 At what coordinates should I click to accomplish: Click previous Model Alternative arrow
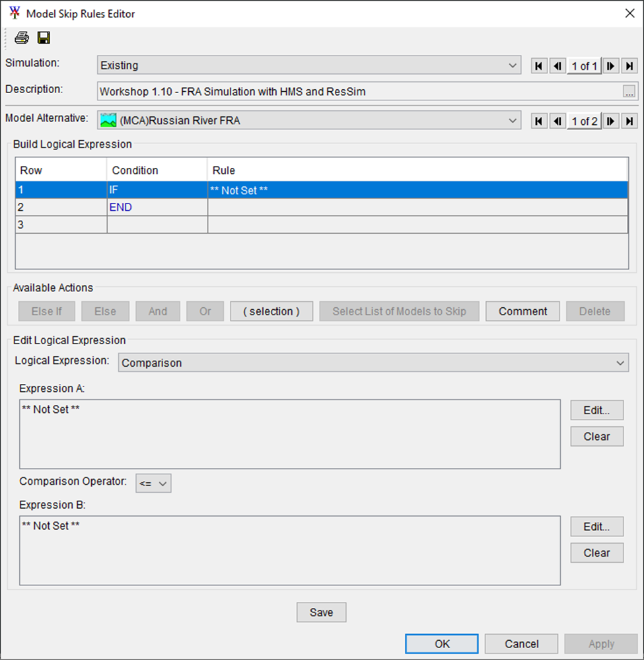coord(558,121)
